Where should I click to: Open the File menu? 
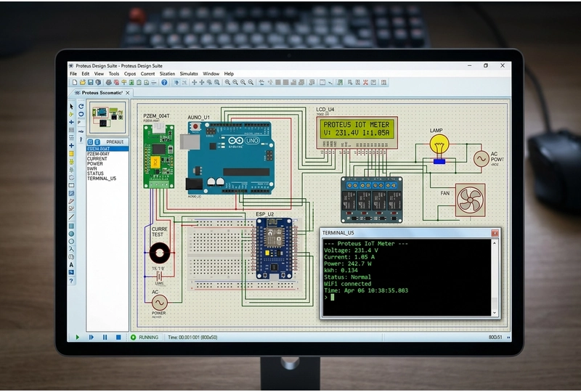pyautogui.click(x=73, y=74)
